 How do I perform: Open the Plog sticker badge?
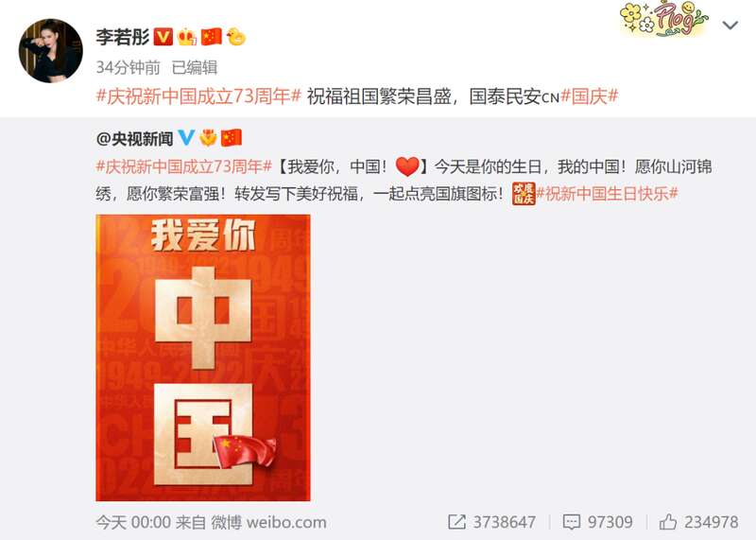point(664,19)
